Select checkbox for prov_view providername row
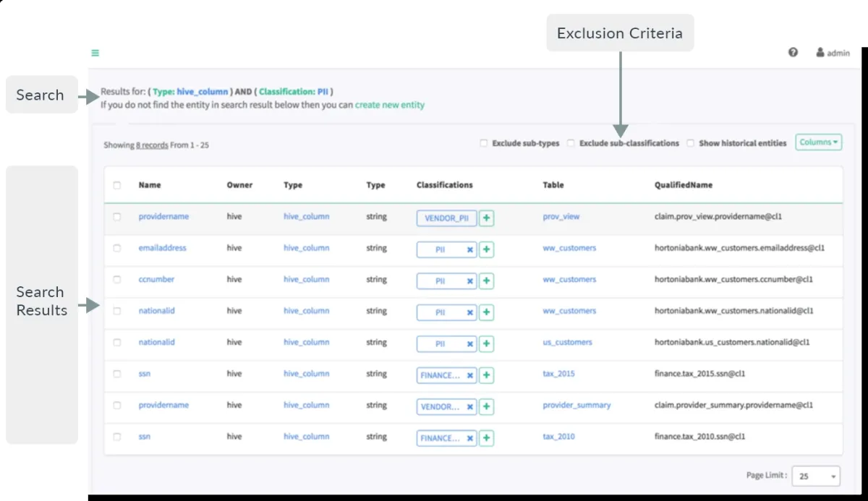 click(116, 216)
